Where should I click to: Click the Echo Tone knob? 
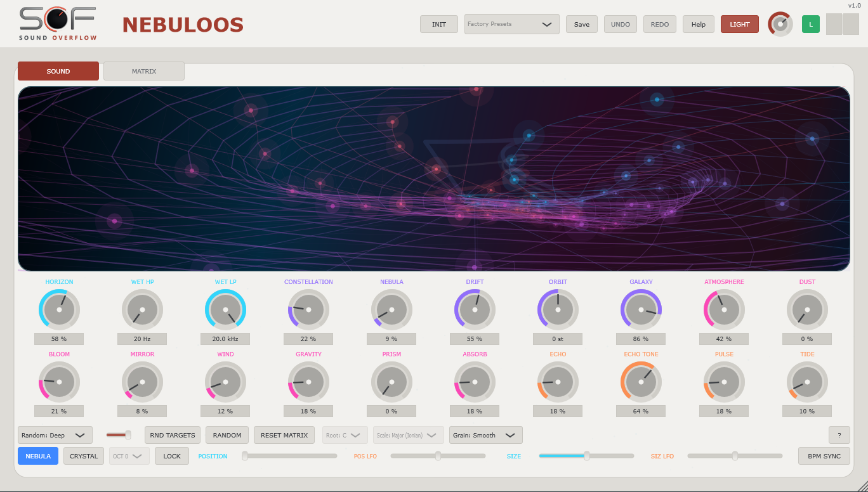[641, 382]
